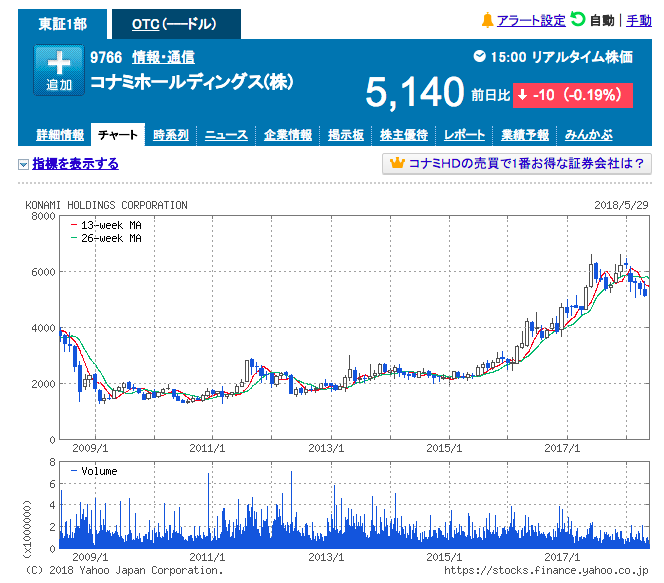Click the -10 (-0.19%) change box
Image resolution: width=664 pixels, height=583 pixels.
click(x=573, y=95)
